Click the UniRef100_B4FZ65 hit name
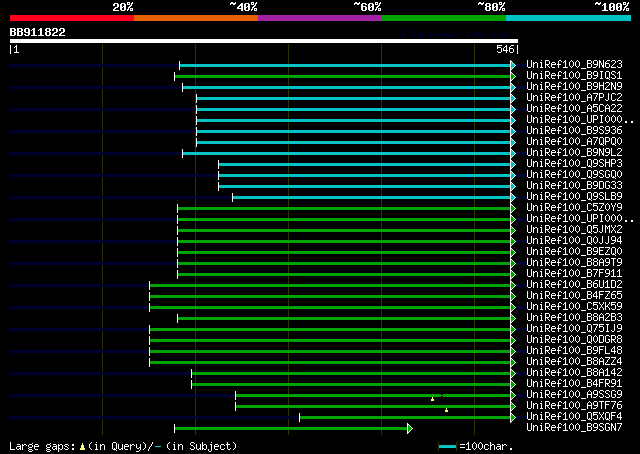This screenshot has height=454, width=640. (x=574, y=296)
